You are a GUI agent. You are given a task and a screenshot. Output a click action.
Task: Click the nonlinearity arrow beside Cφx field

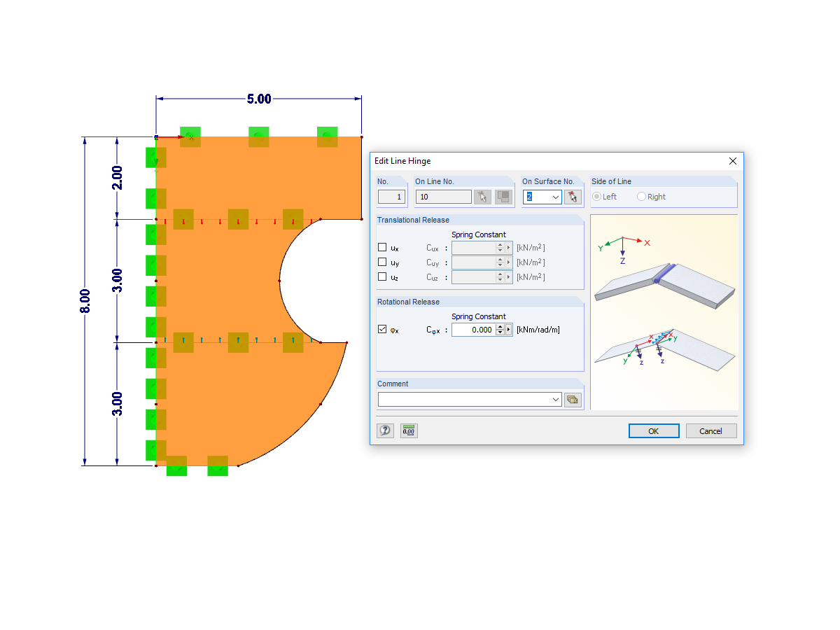508,330
